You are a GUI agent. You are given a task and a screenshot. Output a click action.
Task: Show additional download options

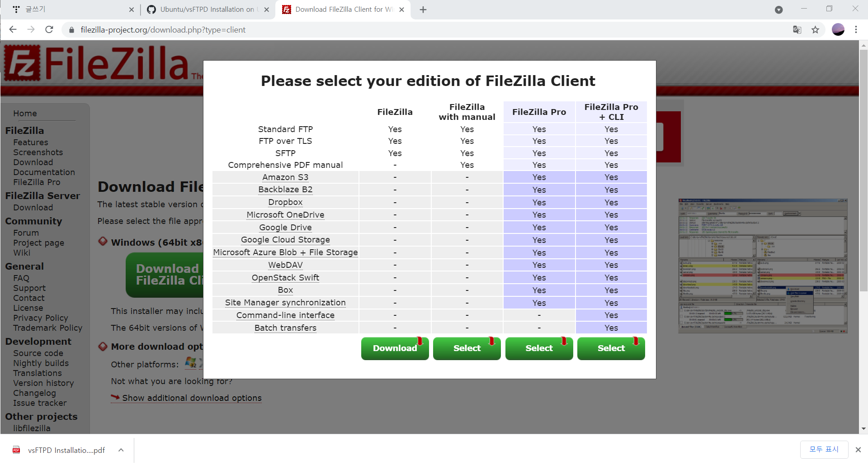[x=192, y=398]
